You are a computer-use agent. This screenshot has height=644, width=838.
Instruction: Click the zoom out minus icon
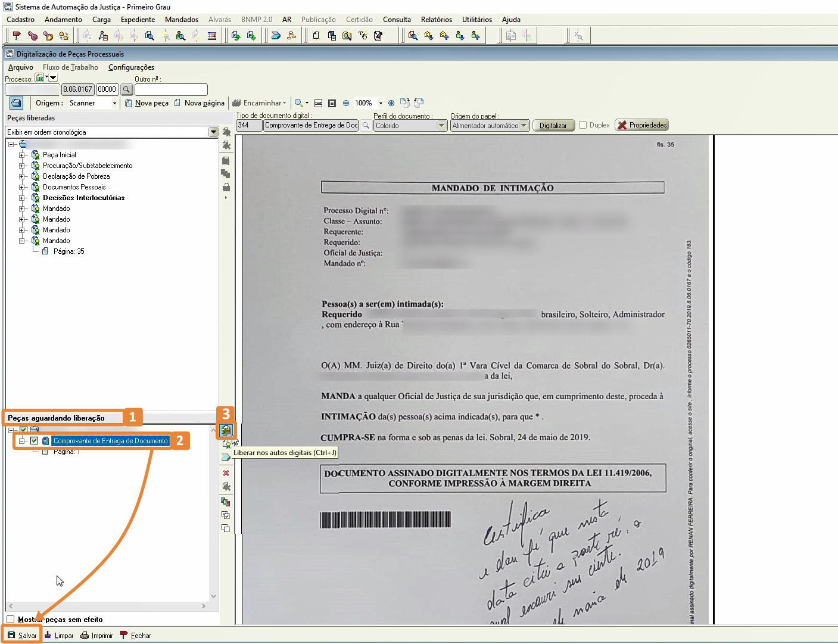346,103
